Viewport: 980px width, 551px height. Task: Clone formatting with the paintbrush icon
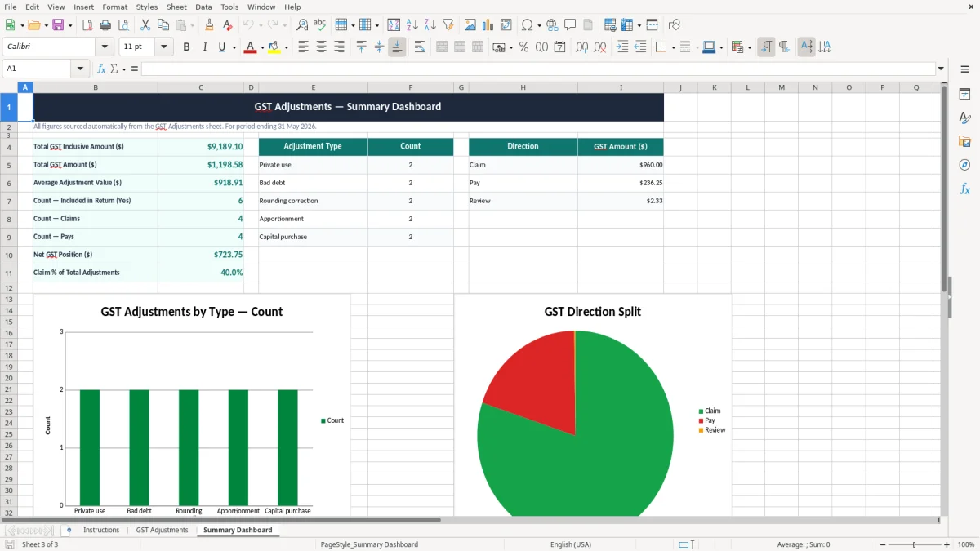(x=210, y=25)
